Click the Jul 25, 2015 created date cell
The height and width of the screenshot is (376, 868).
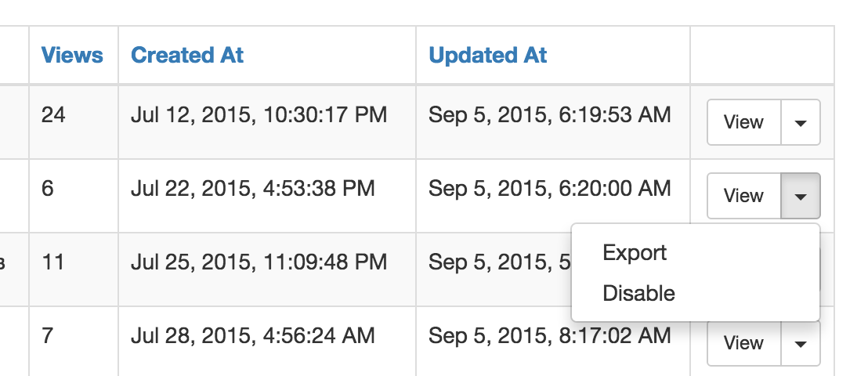267,269
